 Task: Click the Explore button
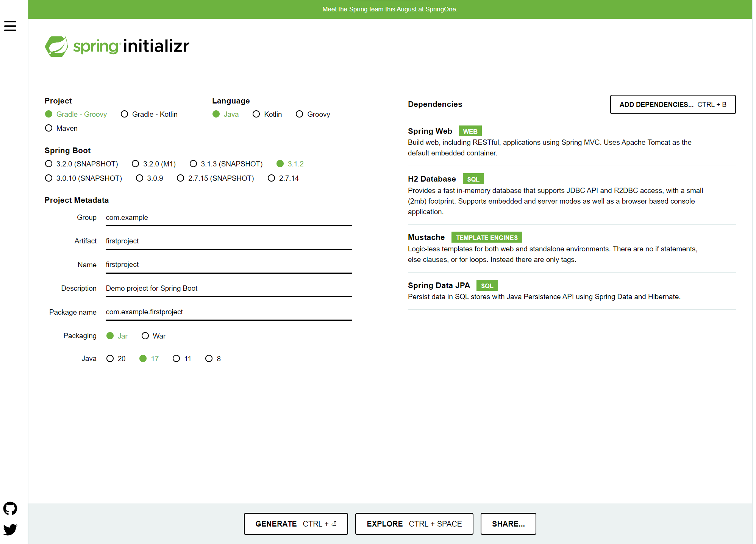coord(414,524)
